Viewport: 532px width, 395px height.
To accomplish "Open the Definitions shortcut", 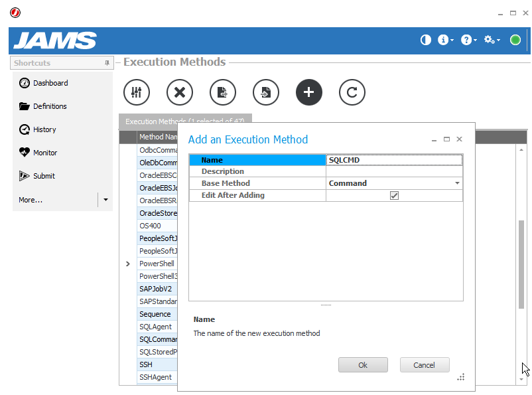I will coord(42,106).
